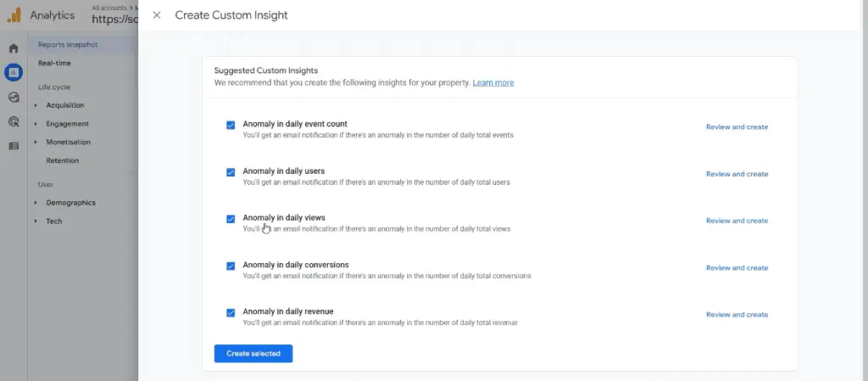Click the 'Anomaly in daily revenue' title
The height and width of the screenshot is (381, 868).
(288, 311)
